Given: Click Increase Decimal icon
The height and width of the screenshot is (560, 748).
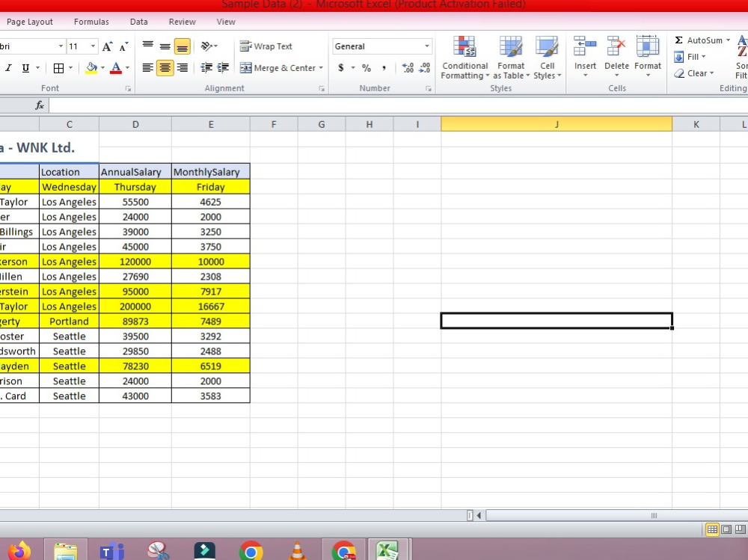Looking at the screenshot, I should coord(408,68).
